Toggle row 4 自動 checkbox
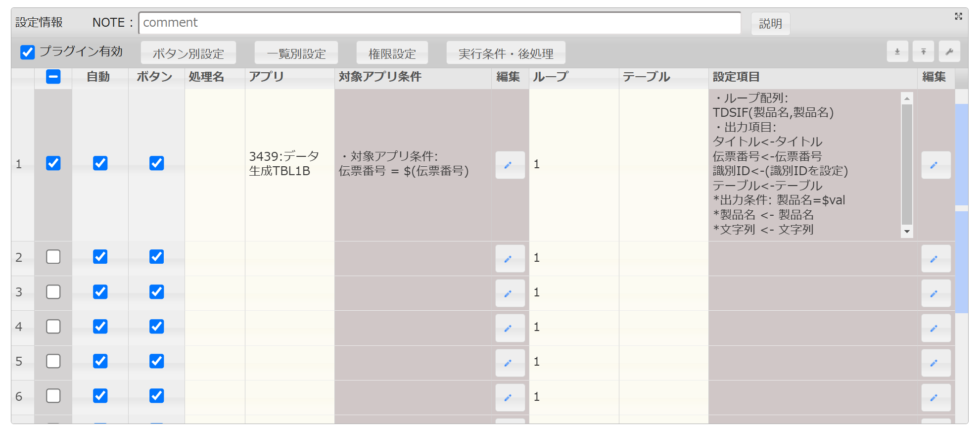The width and height of the screenshot is (980, 429). [100, 327]
